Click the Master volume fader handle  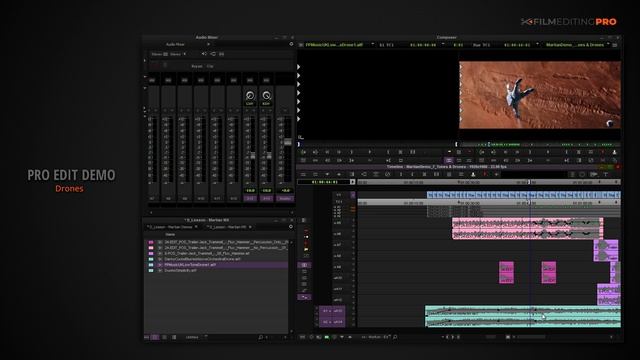pyautogui.click(x=288, y=142)
